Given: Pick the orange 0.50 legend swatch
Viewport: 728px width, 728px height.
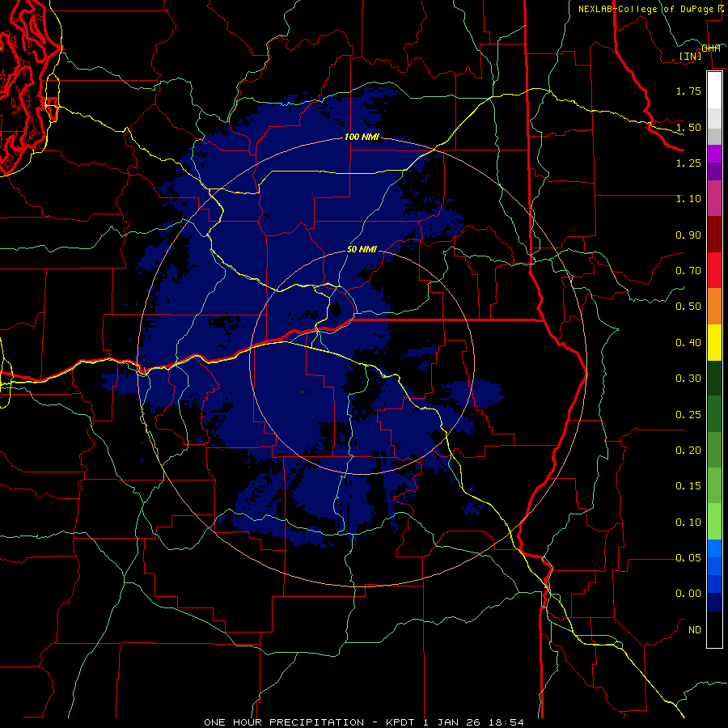Looking at the screenshot, I should point(714,307).
